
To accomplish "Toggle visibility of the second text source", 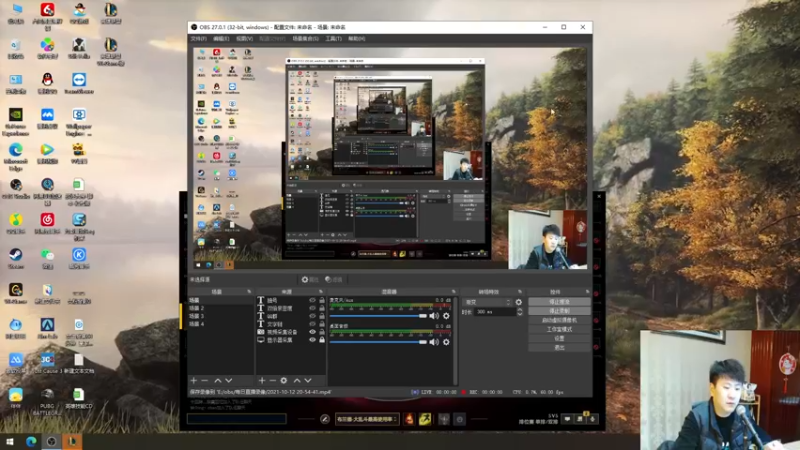I will pyautogui.click(x=312, y=308).
